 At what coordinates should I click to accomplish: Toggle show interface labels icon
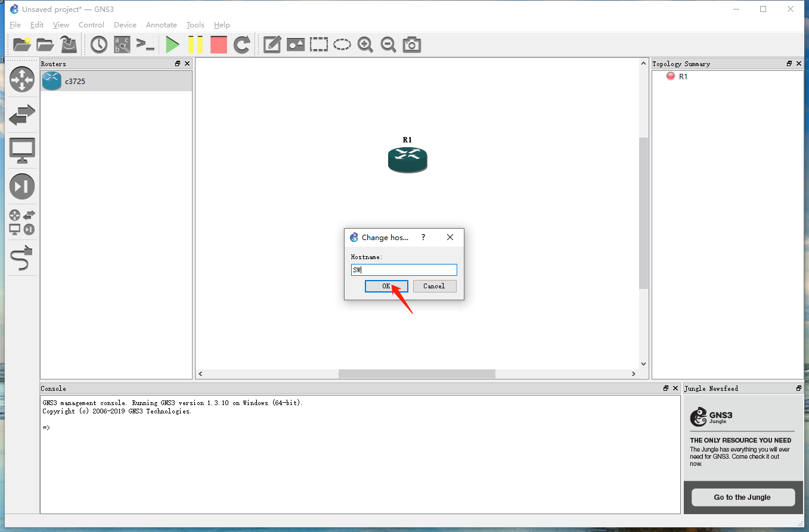(x=122, y=44)
